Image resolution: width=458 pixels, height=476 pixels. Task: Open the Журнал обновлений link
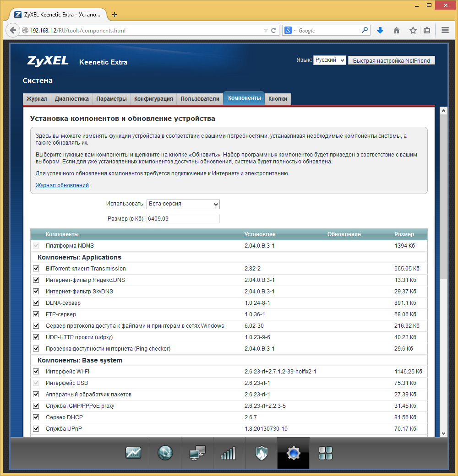[62, 185]
